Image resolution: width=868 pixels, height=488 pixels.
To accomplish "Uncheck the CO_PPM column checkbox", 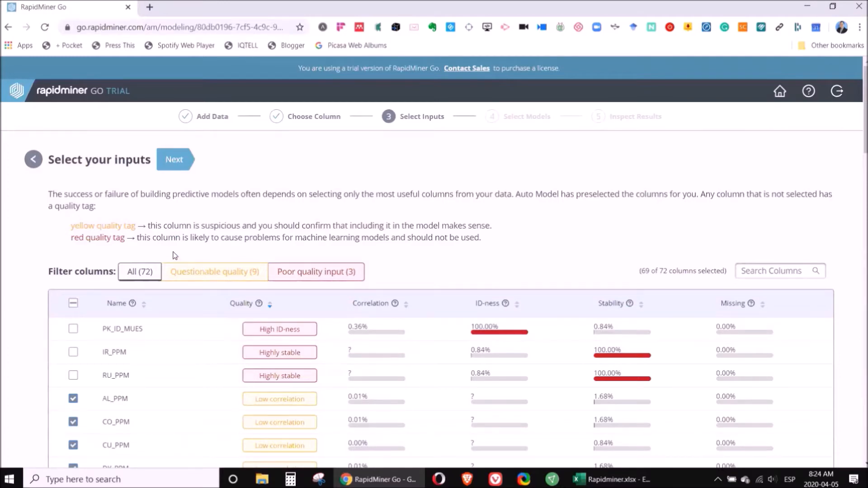I will pyautogui.click(x=73, y=422).
